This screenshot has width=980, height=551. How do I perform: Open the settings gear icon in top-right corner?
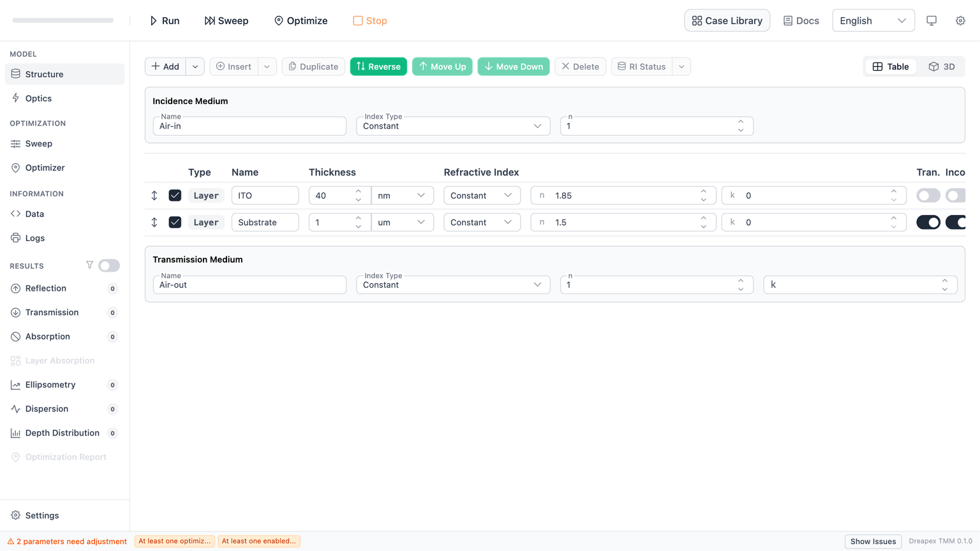960,20
